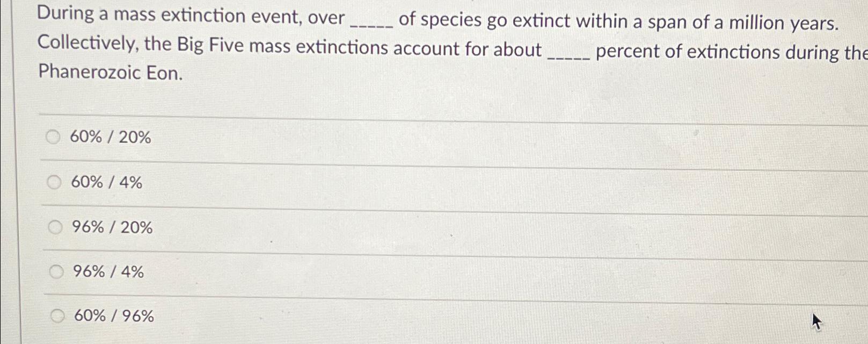Click the first blank in the question

click(x=371, y=21)
